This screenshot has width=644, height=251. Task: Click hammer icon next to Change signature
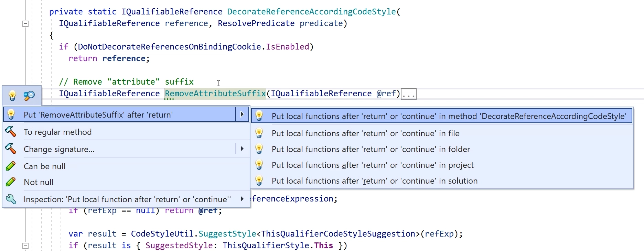pos(11,149)
